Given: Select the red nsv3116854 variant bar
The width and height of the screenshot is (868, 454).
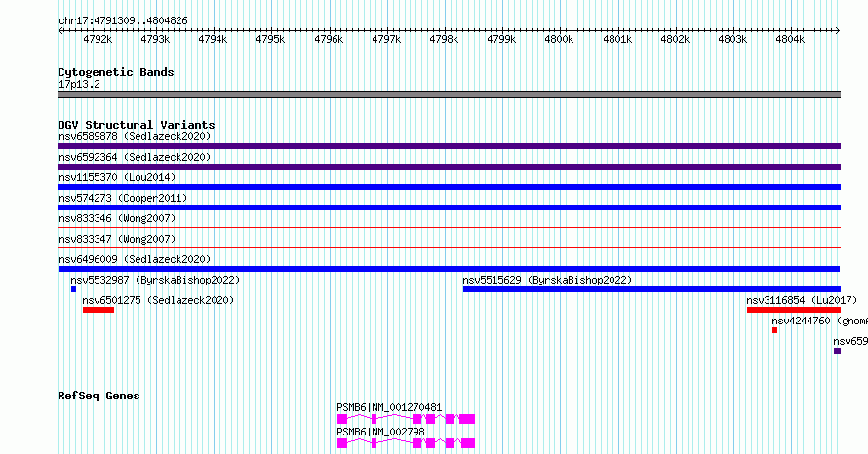Looking at the screenshot, I should click(x=794, y=310).
